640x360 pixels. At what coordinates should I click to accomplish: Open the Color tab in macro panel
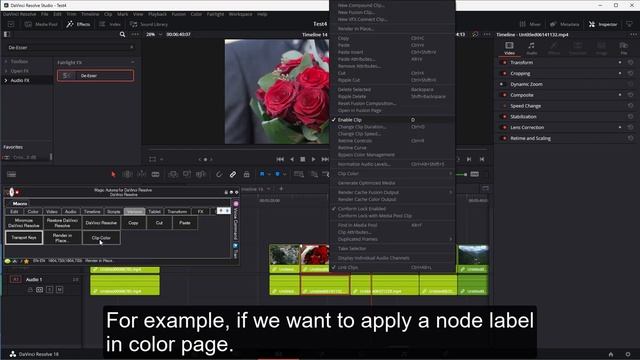(33, 211)
